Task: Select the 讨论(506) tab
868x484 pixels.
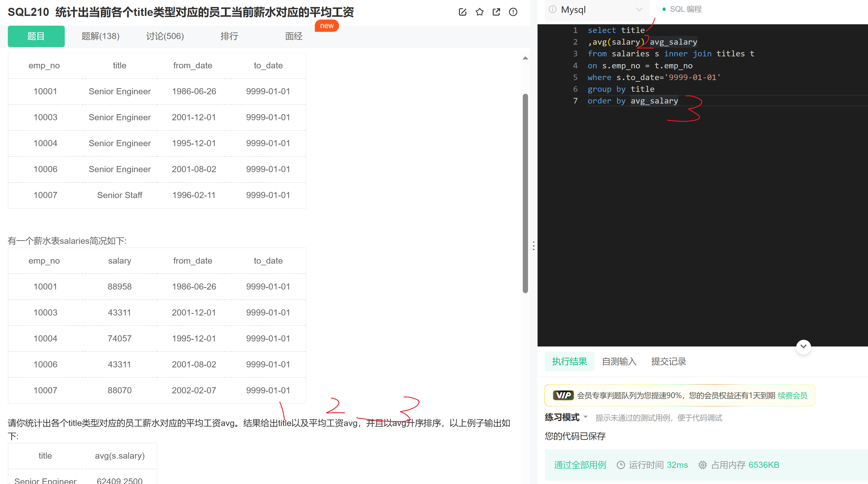Action: coord(166,36)
